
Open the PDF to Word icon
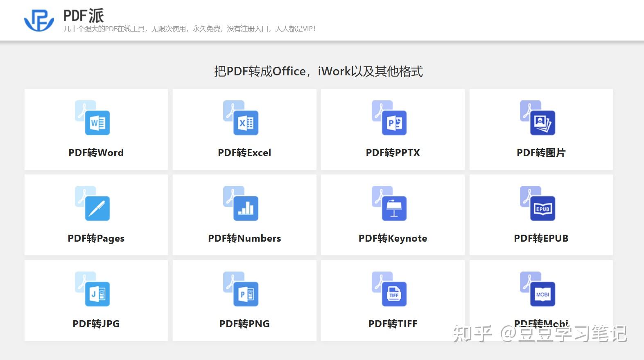pyautogui.click(x=92, y=118)
